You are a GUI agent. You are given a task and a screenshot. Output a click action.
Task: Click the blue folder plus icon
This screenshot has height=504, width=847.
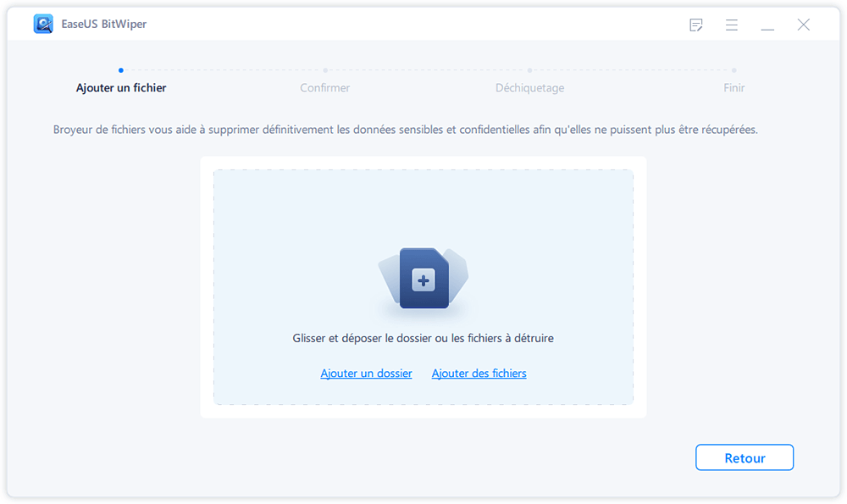[423, 279]
